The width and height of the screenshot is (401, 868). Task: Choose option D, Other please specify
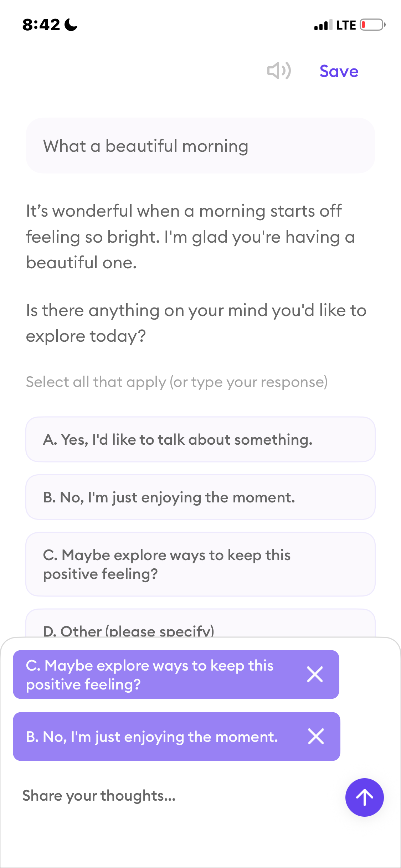tap(200, 624)
